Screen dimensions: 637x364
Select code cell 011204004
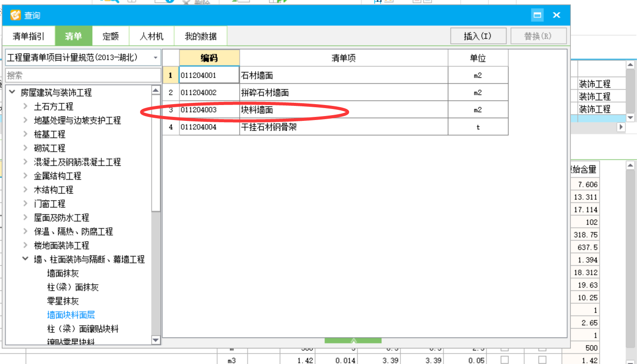209,127
